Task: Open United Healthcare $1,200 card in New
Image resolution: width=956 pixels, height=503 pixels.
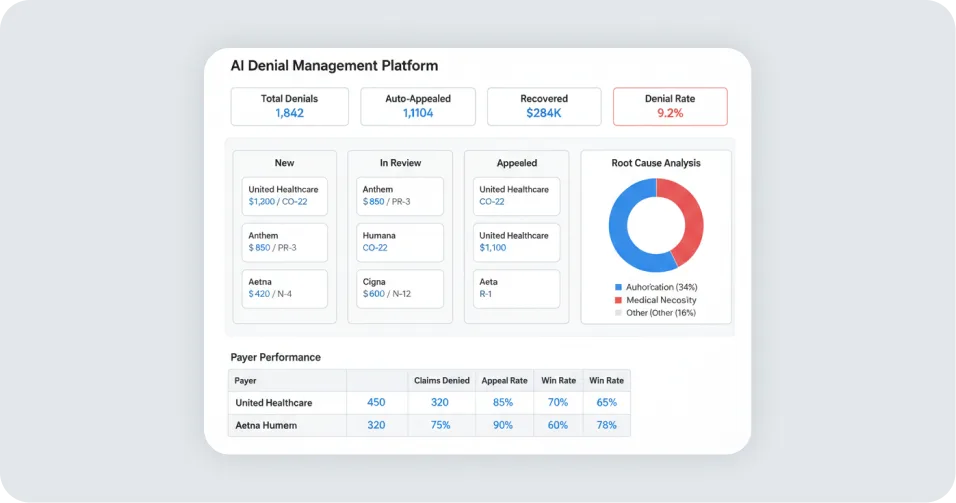Action: (x=284, y=196)
